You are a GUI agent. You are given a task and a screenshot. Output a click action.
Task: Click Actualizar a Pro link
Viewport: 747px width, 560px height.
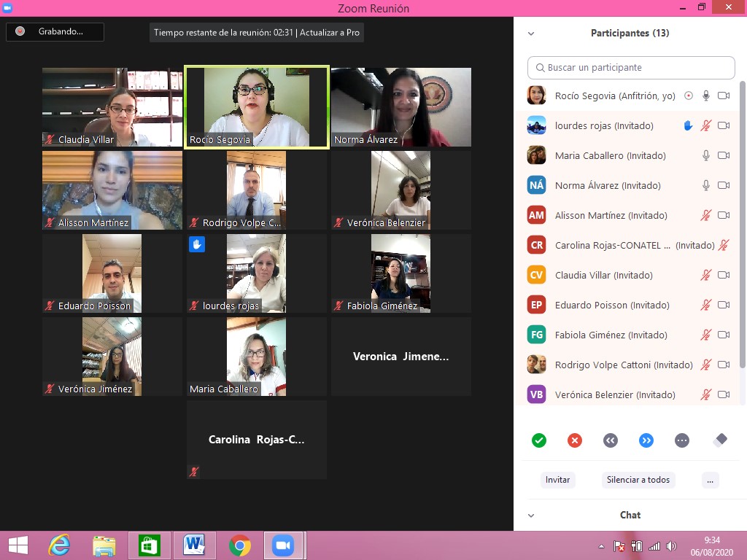[329, 33]
